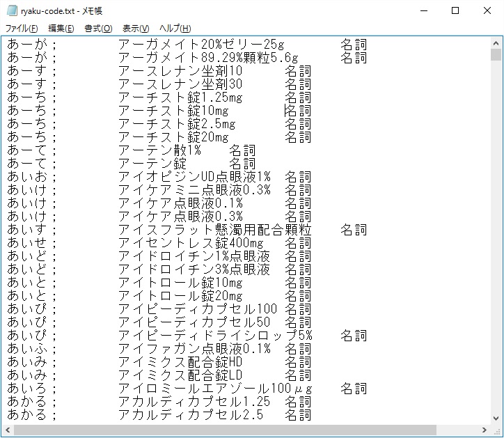This screenshot has height=438, width=504.
Task: Click the text アーテン錠
Action: [x=152, y=164]
